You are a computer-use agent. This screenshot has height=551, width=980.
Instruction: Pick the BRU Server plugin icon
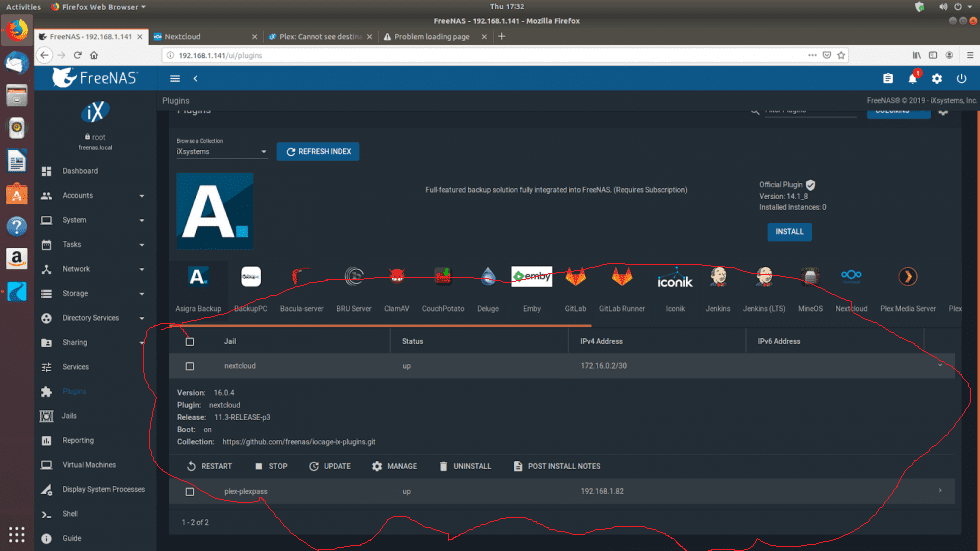(354, 276)
